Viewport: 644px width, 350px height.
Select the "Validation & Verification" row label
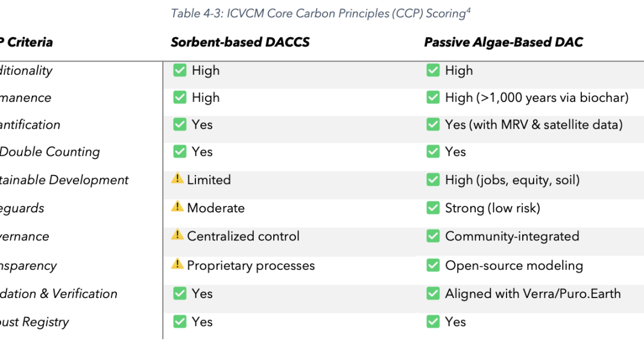58,294
